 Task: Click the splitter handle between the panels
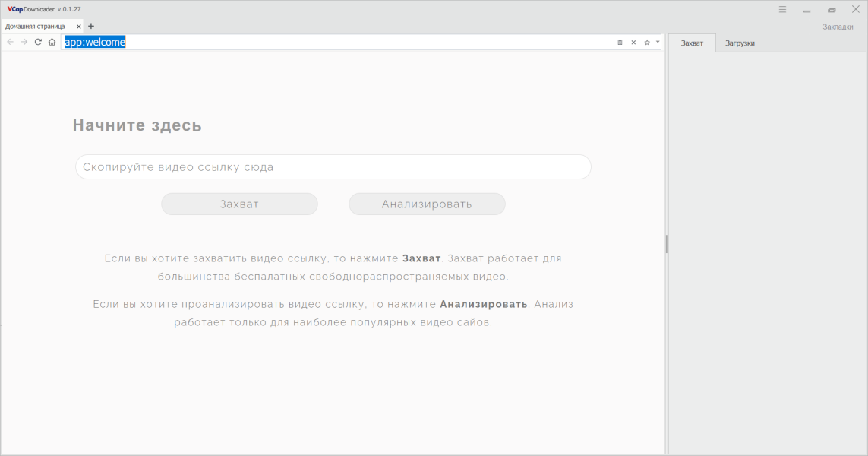[x=667, y=244]
